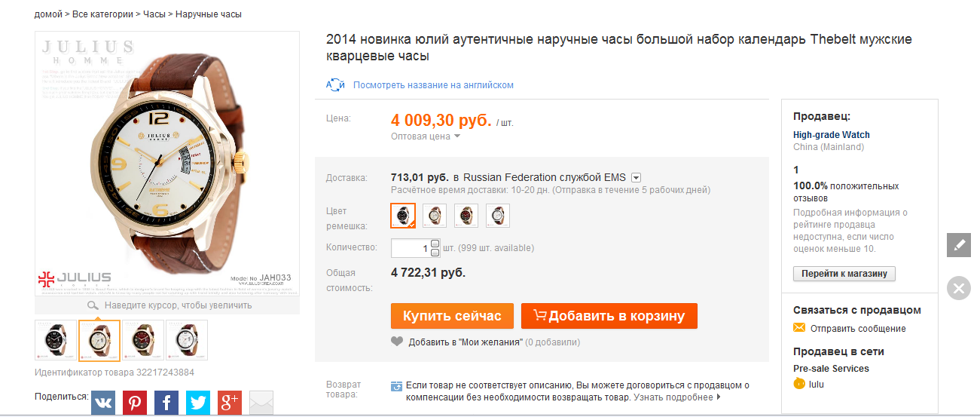This screenshot has width=980, height=417.
Task: Share via the Google+ icon
Action: (230, 403)
